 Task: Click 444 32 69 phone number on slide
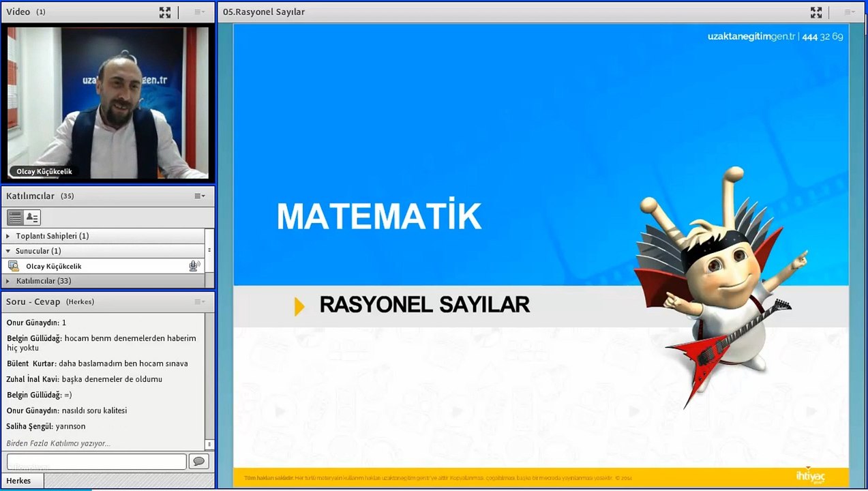[x=823, y=37]
